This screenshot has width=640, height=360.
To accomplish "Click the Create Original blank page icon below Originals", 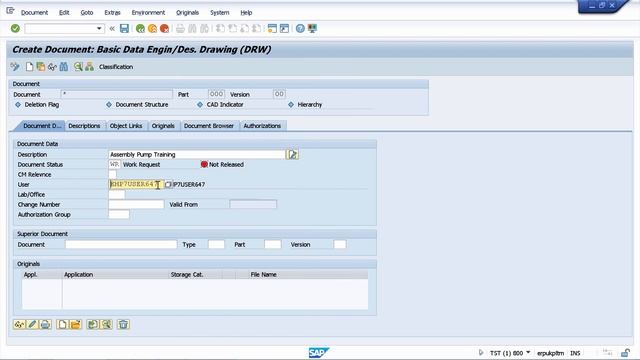I will [x=62, y=324].
